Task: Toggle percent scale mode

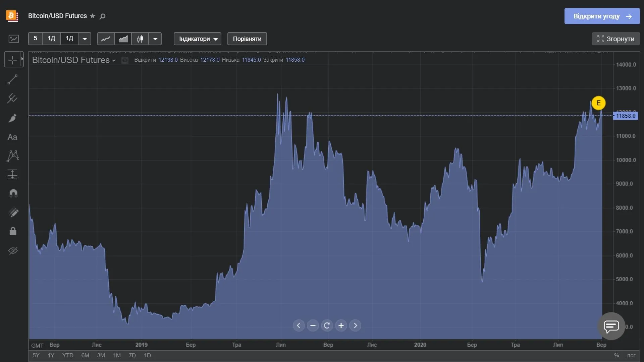Action: (x=616, y=355)
